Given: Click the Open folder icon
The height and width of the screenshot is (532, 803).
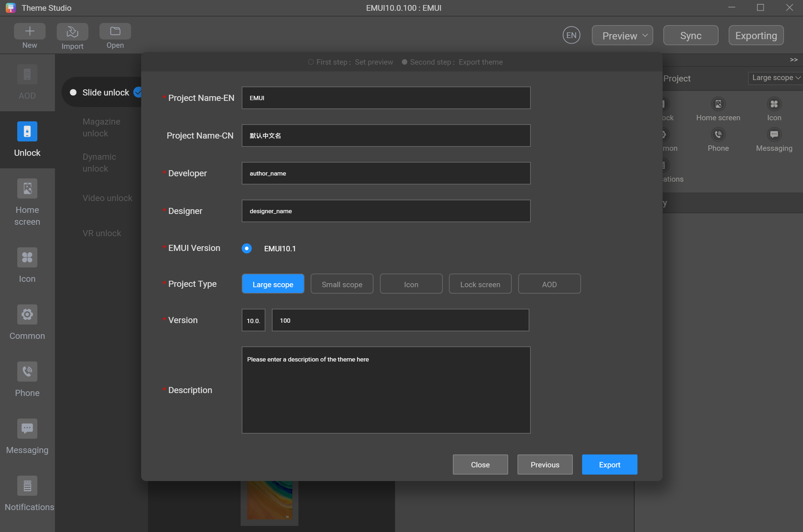Looking at the screenshot, I should [115, 31].
